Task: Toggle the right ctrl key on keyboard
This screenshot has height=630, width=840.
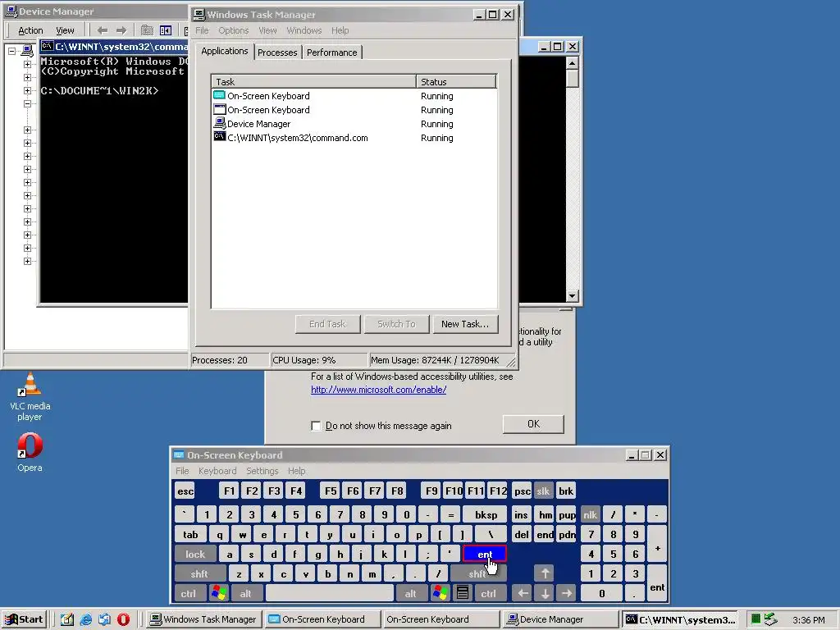Action: [x=489, y=593]
